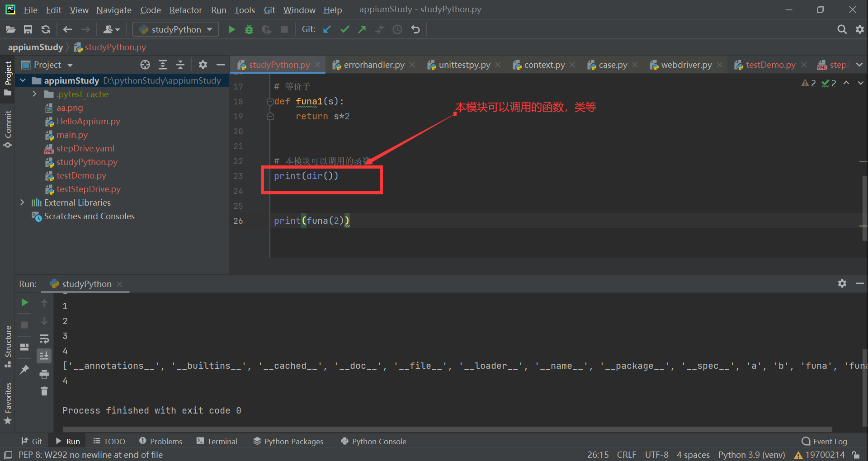Viewport: 868px width, 461px height.
Task: Pin the Run tab with pin icon
Action: tap(24, 369)
